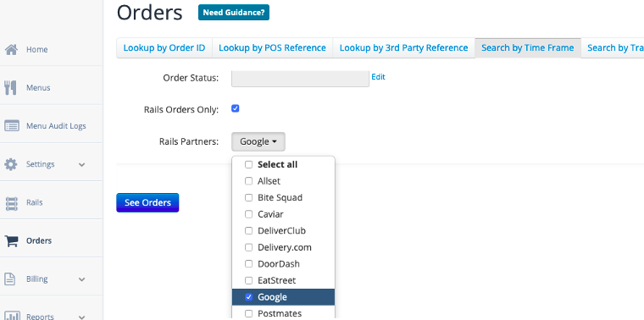Open Menus via the fork-knife icon

click(11, 88)
